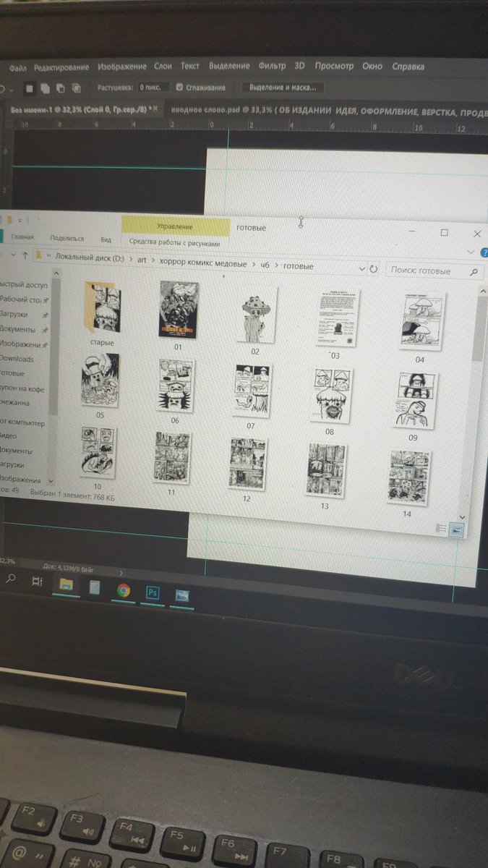Select the thumbnail of file 12
The width and height of the screenshot is (488, 868).
click(247, 464)
